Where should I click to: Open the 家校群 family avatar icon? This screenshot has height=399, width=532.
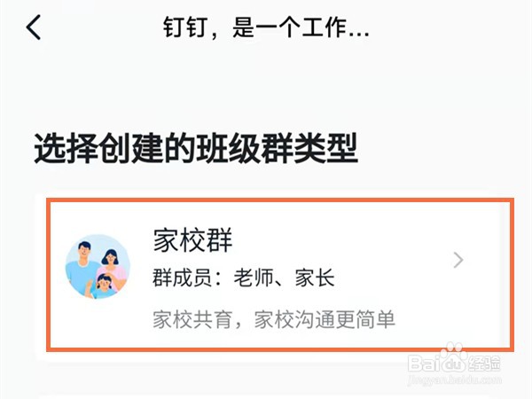click(x=98, y=266)
